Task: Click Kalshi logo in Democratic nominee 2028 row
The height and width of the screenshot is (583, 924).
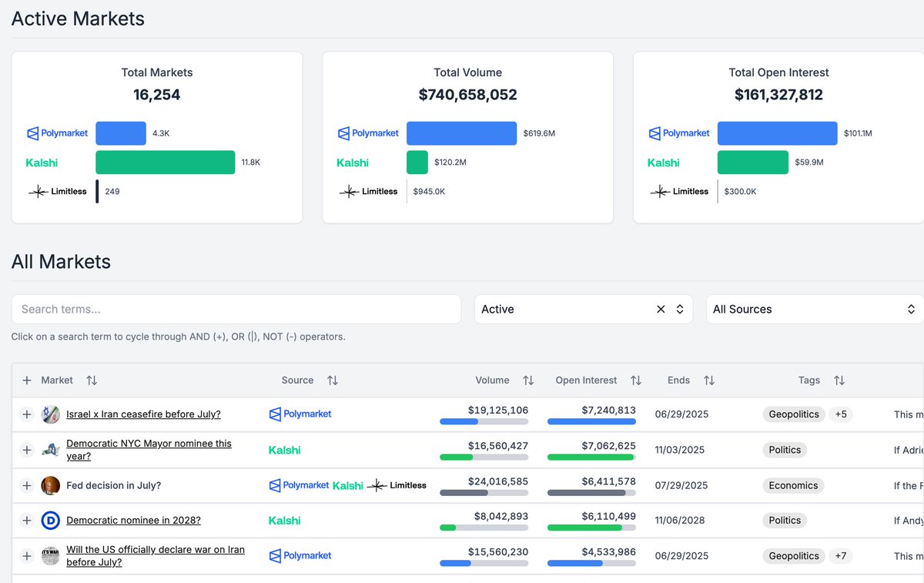Action: coord(284,521)
